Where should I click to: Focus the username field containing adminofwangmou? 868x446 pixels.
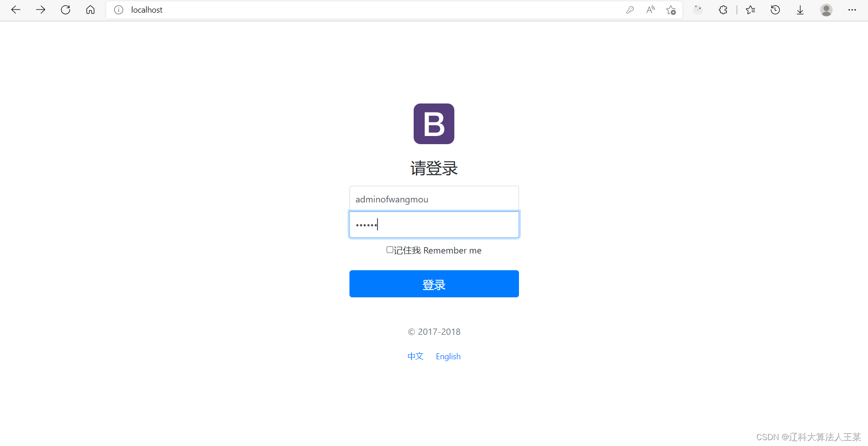(434, 198)
